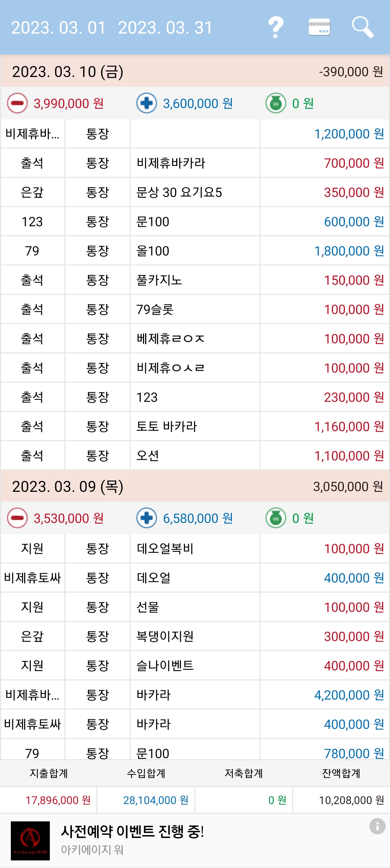
Task: Select start date 2023. 03. 01
Action: tap(58, 28)
